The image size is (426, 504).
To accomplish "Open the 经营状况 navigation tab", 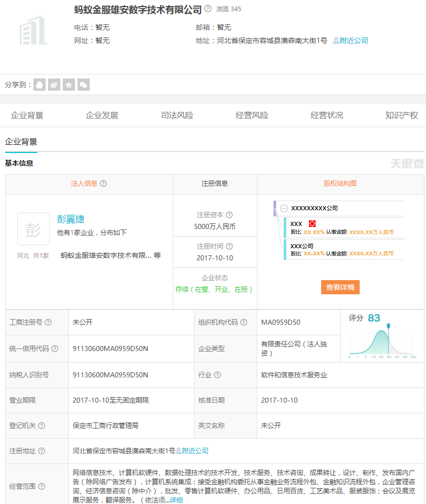I will (x=327, y=115).
